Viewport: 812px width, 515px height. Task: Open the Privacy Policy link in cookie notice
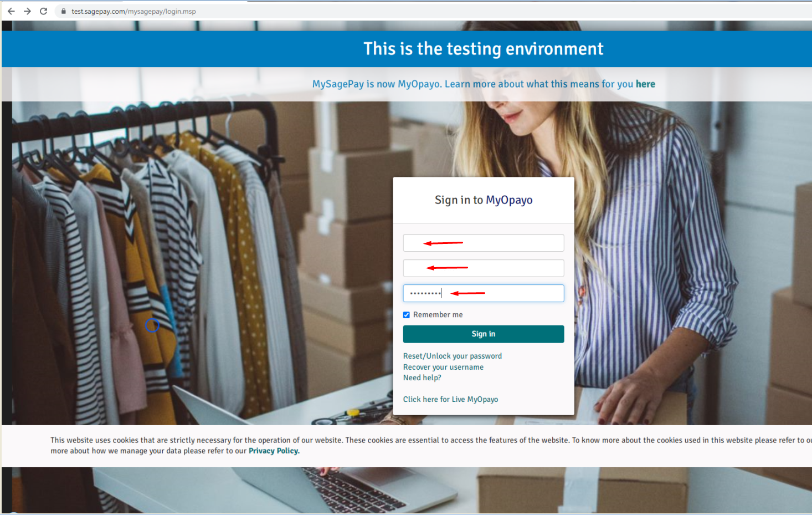click(274, 451)
